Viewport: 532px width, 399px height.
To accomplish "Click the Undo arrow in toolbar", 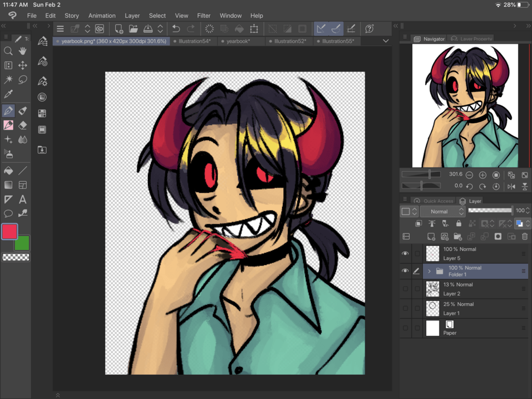I will coord(176,29).
